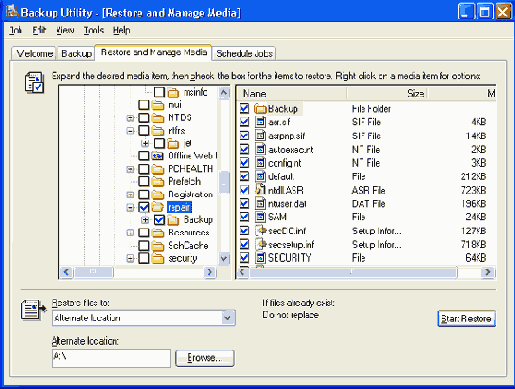This screenshot has width=515, height=389.
Task: Expand the PCHEALTH folder node
Action: pos(130,169)
